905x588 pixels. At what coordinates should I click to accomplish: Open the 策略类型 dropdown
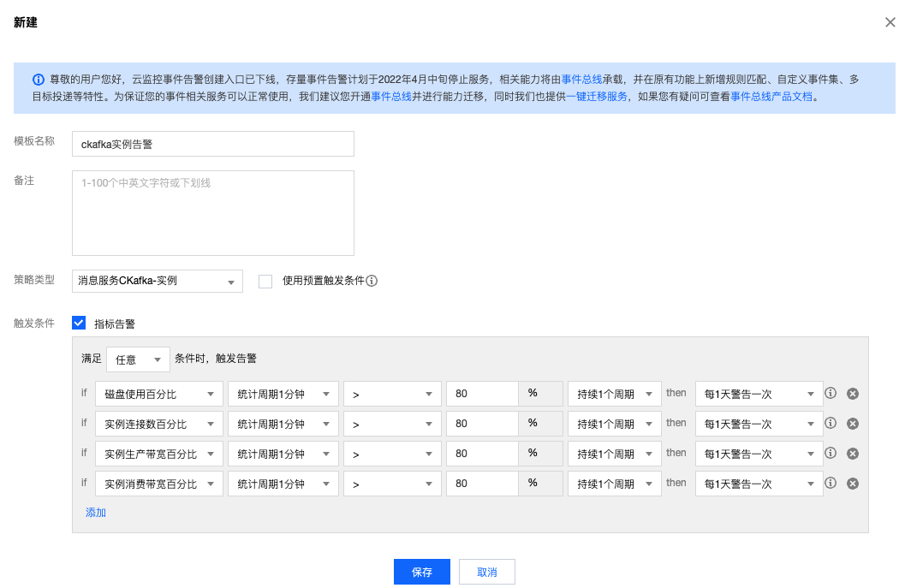coord(158,281)
